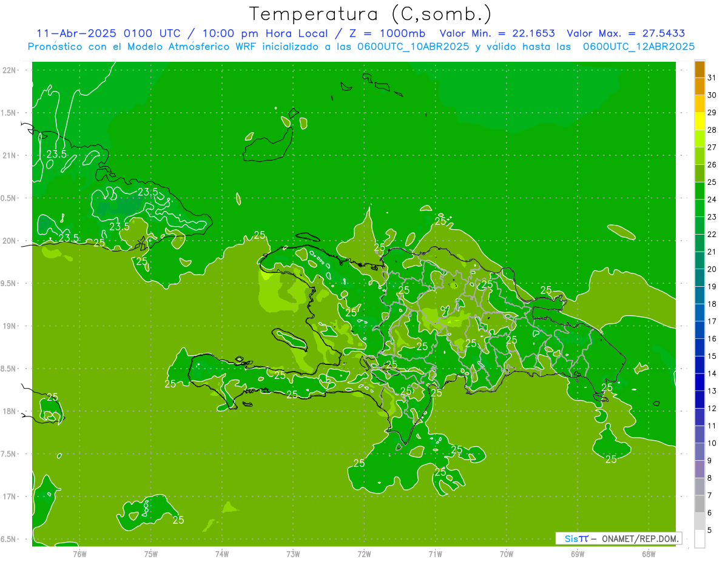Click the color bar segment above label 31

point(699,70)
